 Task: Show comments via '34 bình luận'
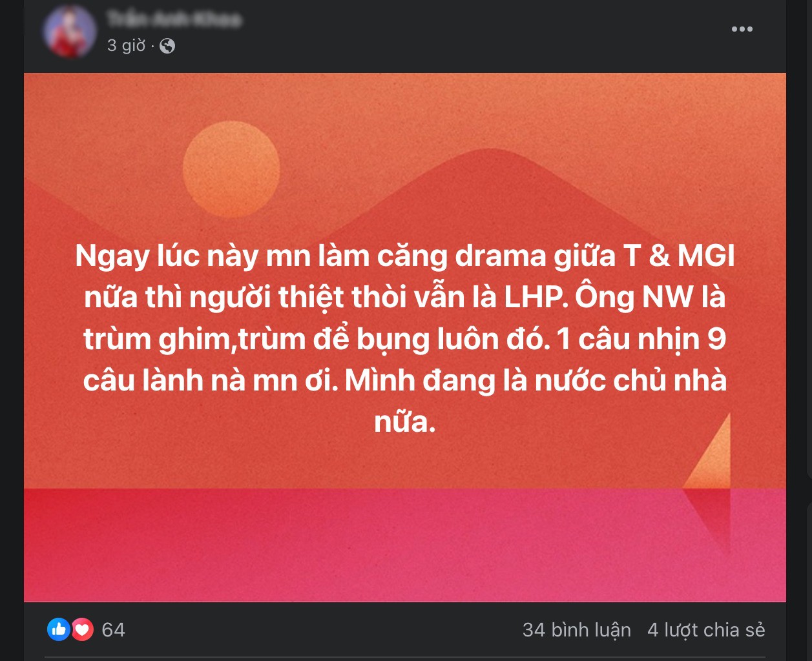point(576,630)
